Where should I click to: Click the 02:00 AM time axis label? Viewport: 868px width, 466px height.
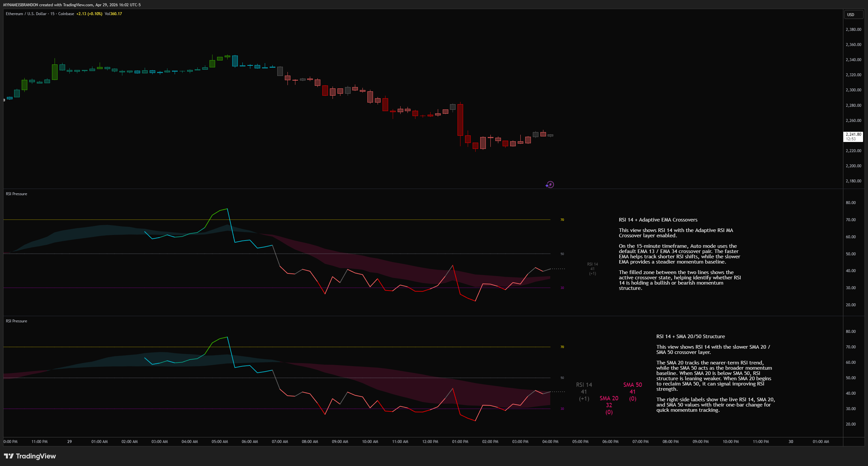coord(130,442)
